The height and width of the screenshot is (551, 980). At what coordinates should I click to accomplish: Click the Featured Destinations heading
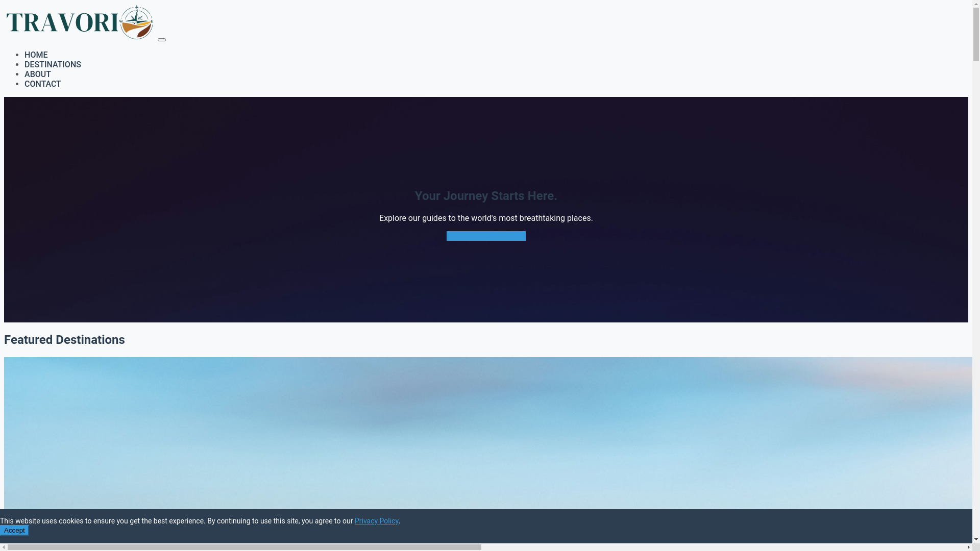coord(64,340)
